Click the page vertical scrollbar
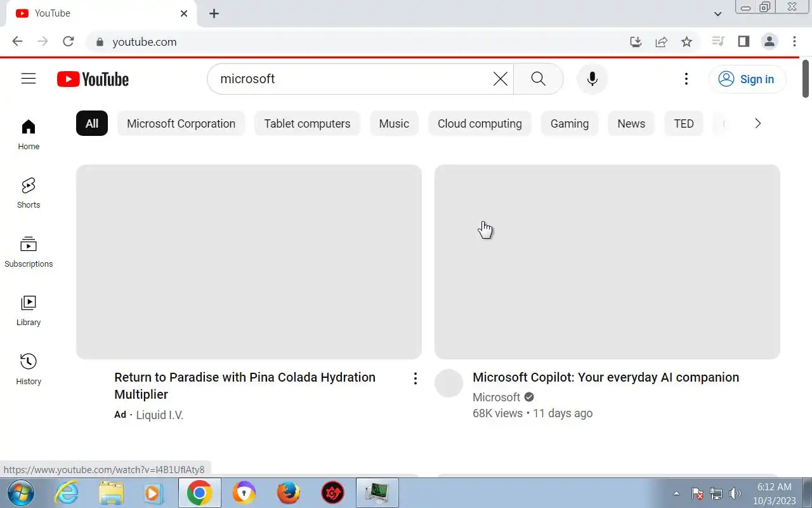The image size is (812, 508). pos(806,79)
